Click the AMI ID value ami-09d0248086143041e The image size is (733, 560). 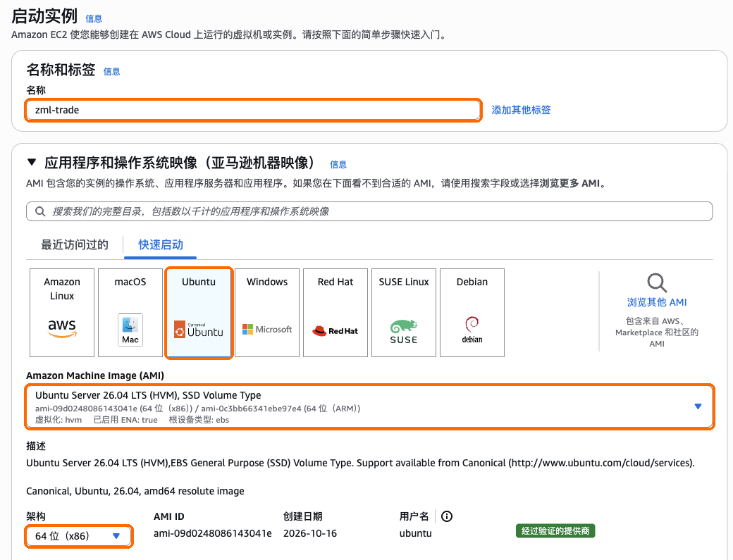pos(213,533)
